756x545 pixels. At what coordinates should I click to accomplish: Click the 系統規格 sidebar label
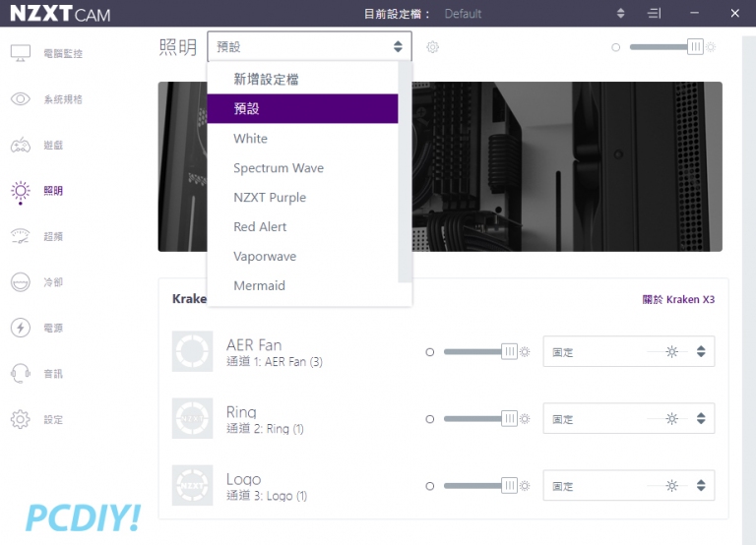coord(63,99)
